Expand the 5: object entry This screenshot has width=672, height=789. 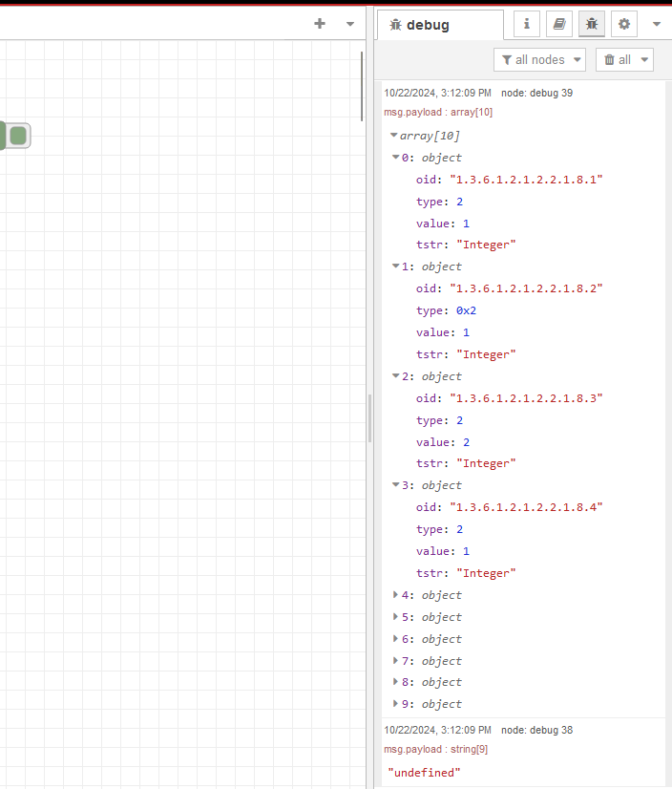click(395, 616)
